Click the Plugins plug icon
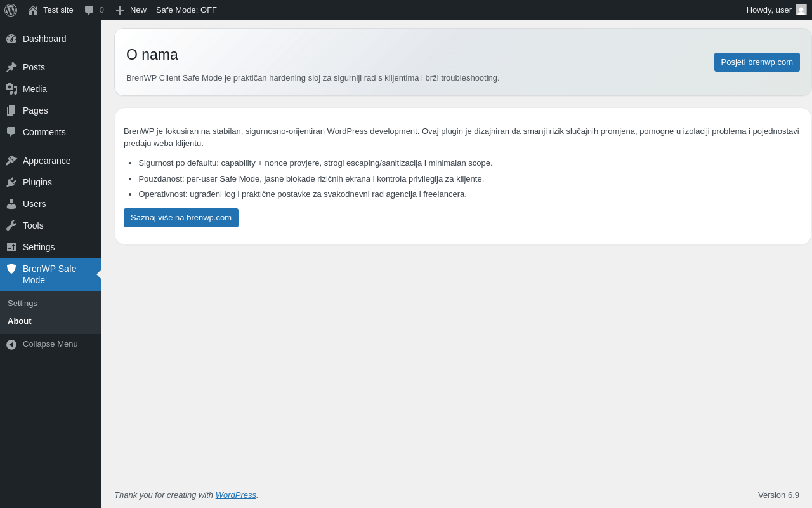Viewport: 812px width, 508px height. tap(11, 182)
